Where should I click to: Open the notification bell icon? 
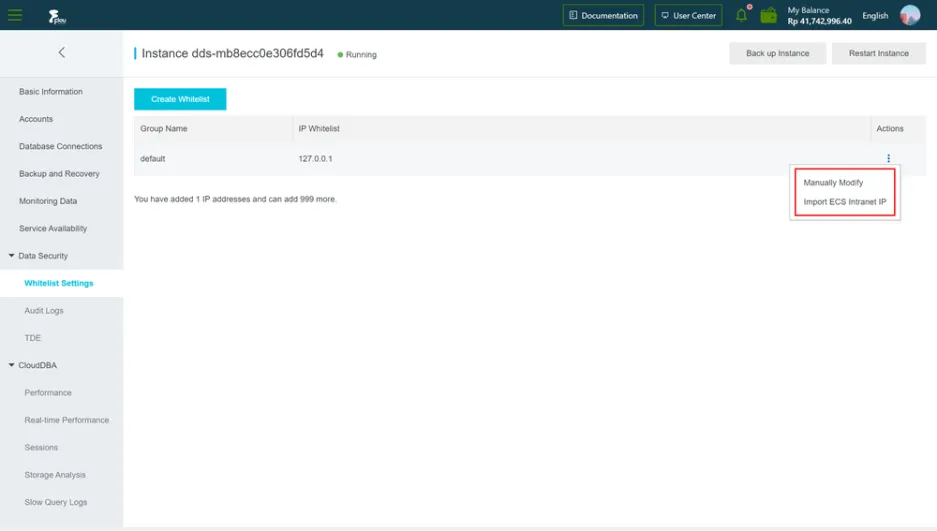coord(742,15)
